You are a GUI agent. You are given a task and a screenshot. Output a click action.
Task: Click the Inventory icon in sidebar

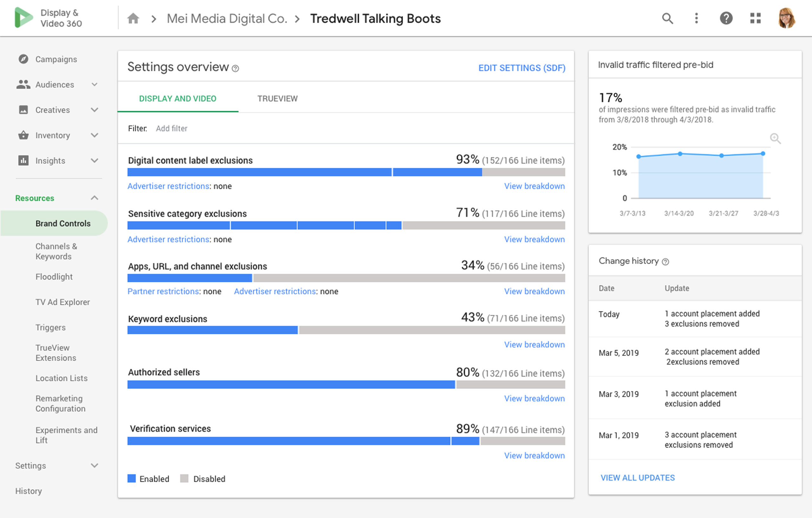pyautogui.click(x=23, y=135)
